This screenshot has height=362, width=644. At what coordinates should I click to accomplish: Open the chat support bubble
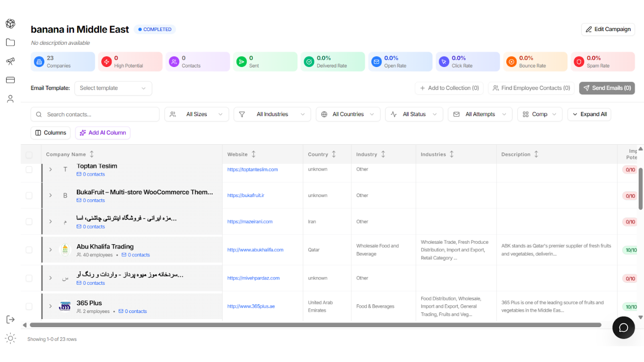tap(623, 328)
